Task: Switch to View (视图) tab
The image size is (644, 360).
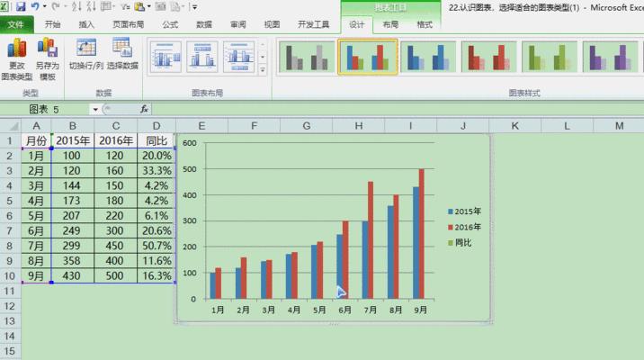Action: pos(272,24)
